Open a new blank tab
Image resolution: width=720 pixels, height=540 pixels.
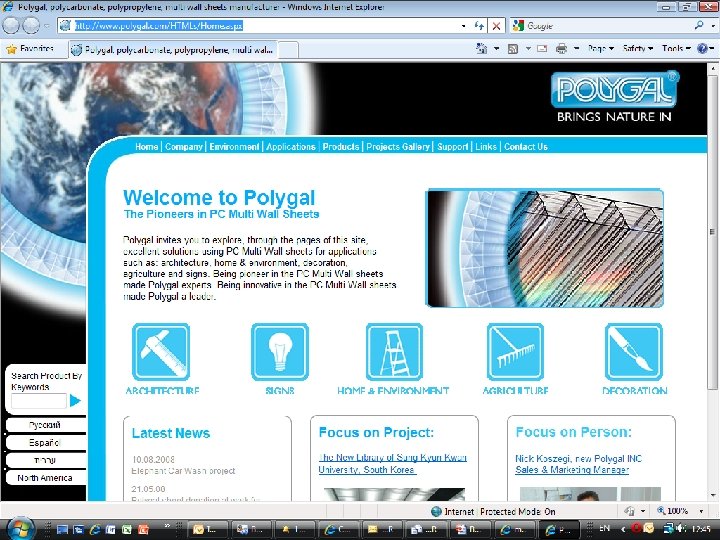tap(288, 50)
